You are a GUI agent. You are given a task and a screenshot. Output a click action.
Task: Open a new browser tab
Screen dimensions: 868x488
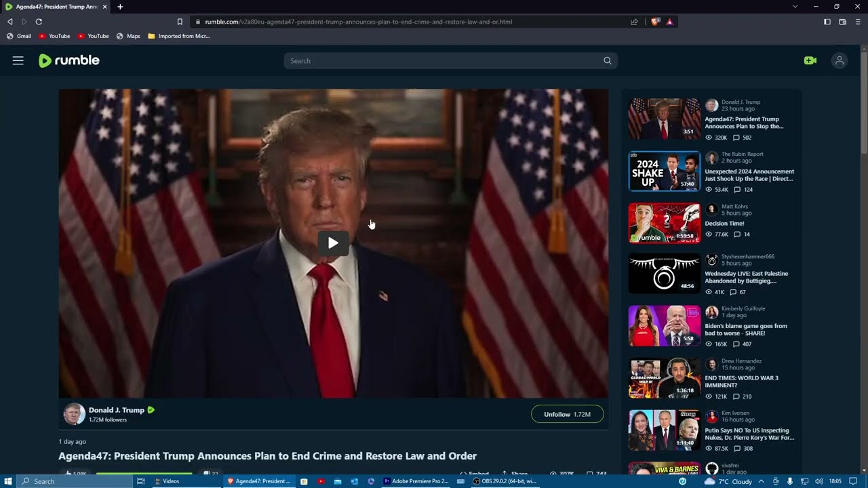pyautogui.click(x=120, y=7)
